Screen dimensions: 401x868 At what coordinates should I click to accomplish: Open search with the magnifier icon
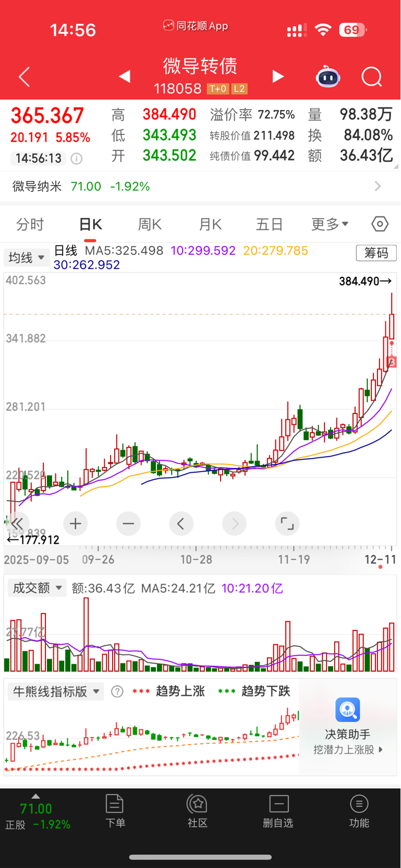pos(372,77)
